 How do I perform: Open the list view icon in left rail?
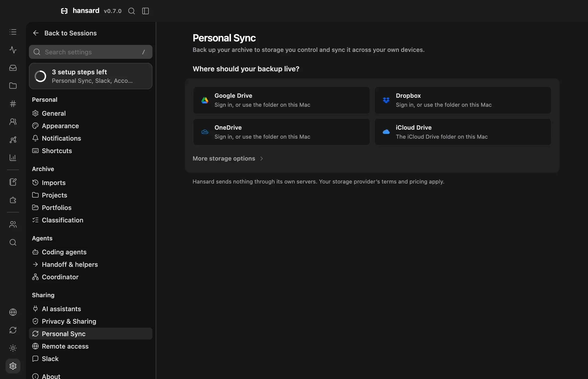pos(13,32)
